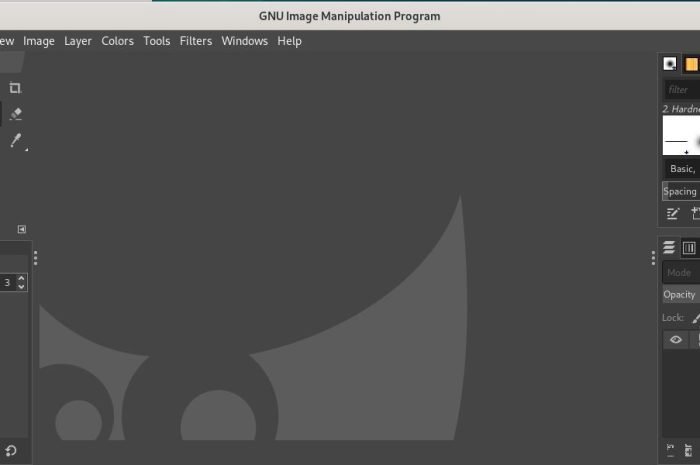700x465 pixels.
Task: Click the reset tool options icon
Action: (11, 451)
